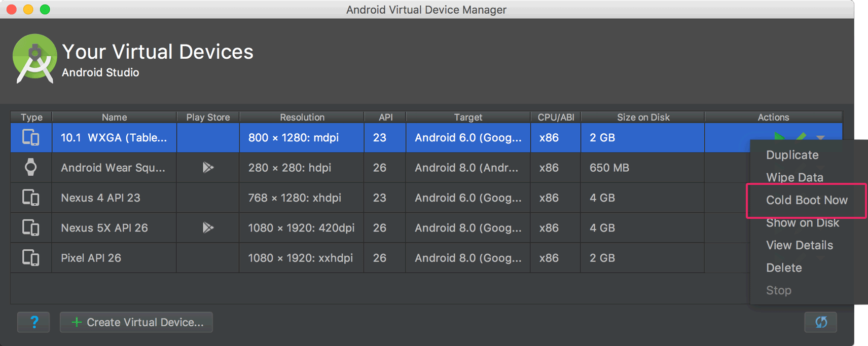
Task: Refresh the device list with the circular arrows icon
Action: point(821,322)
